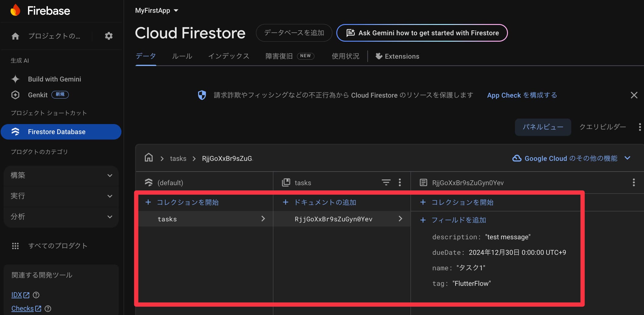Expand the 構築 category
644x315 pixels.
61,175
